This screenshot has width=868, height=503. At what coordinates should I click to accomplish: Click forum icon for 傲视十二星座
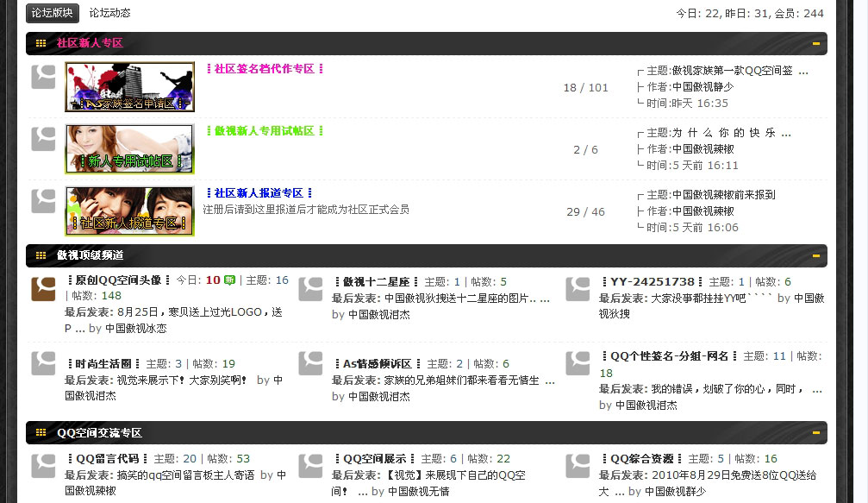[310, 289]
